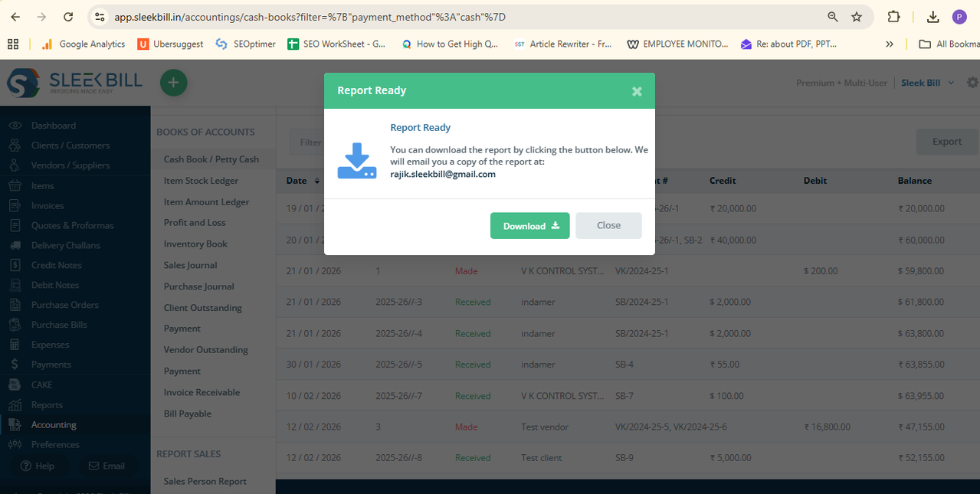
Task: Download the ready report
Action: pyautogui.click(x=529, y=226)
